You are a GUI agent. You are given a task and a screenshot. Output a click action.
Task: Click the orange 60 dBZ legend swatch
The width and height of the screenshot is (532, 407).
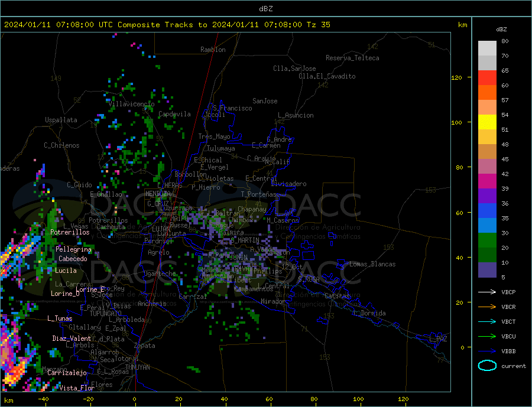(x=487, y=93)
